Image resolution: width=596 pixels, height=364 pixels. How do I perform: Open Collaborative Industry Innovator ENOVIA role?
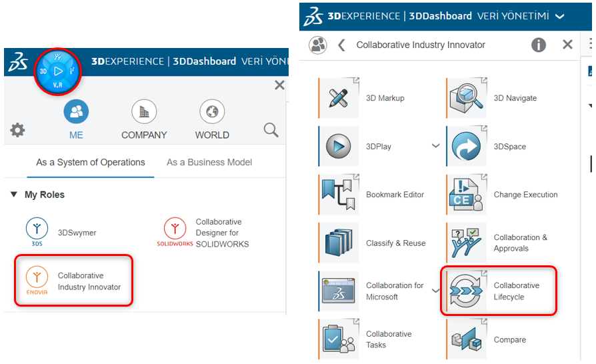(73, 281)
